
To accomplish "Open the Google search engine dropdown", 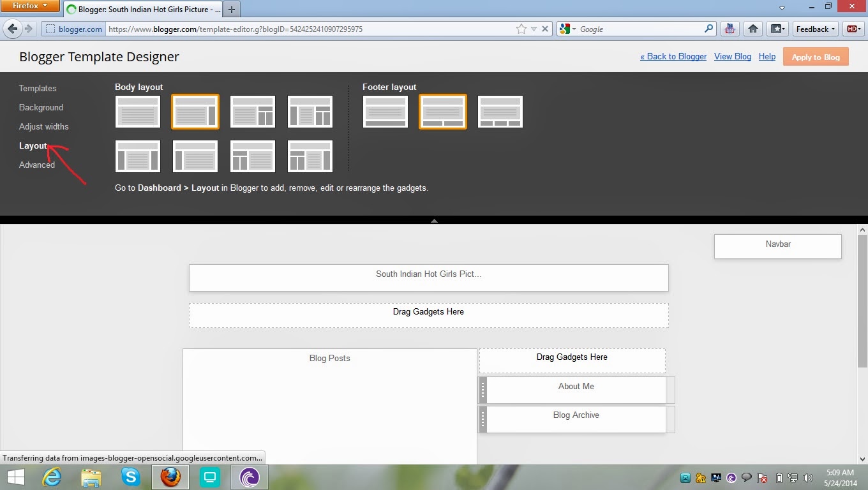I will tap(567, 29).
